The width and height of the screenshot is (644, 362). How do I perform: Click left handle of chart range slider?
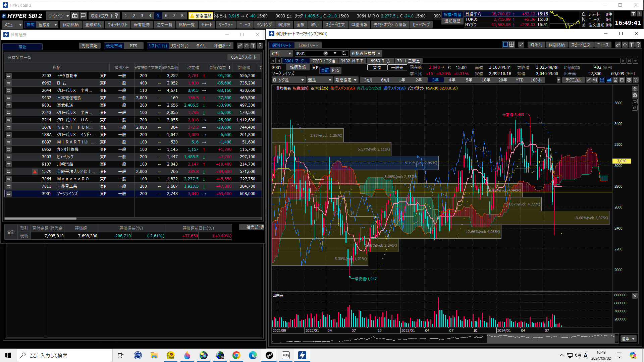click(x=485, y=339)
